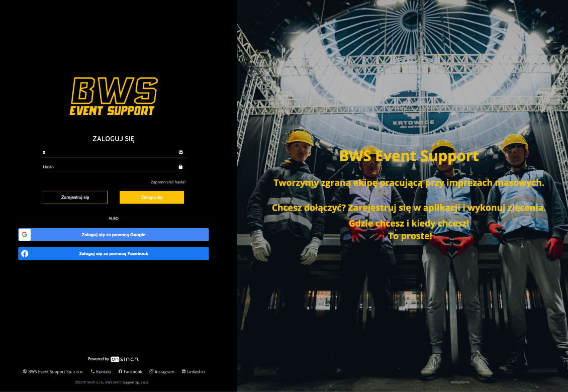The height and width of the screenshot is (392, 568).
Task: Click the Chcesz dołączyć? text line
Action: [x=409, y=208]
